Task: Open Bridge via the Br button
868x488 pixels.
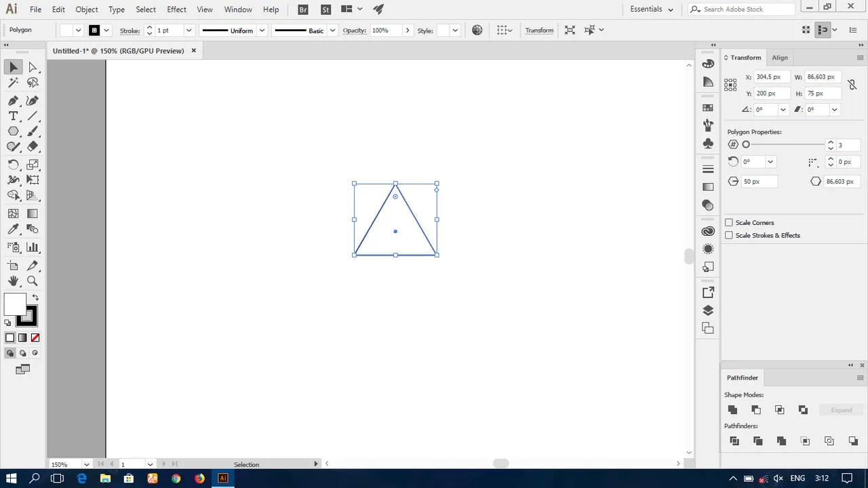Action: coord(303,9)
